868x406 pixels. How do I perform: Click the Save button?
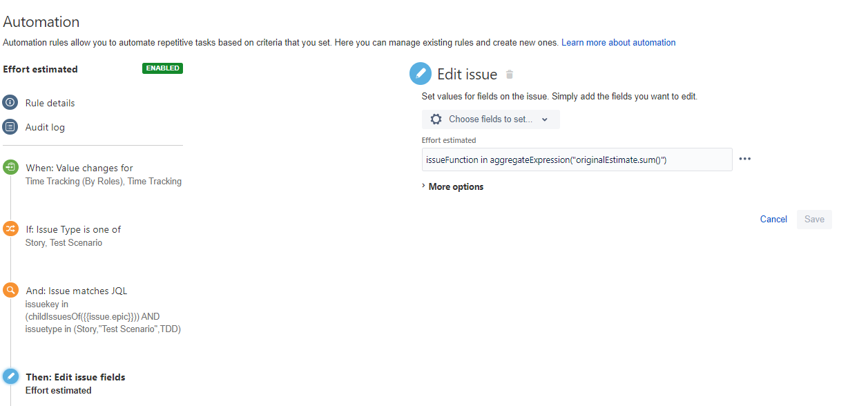(x=814, y=219)
